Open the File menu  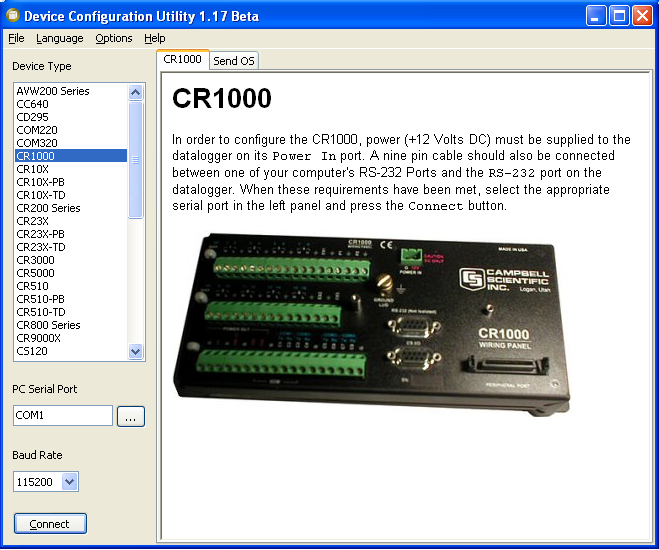(16, 38)
